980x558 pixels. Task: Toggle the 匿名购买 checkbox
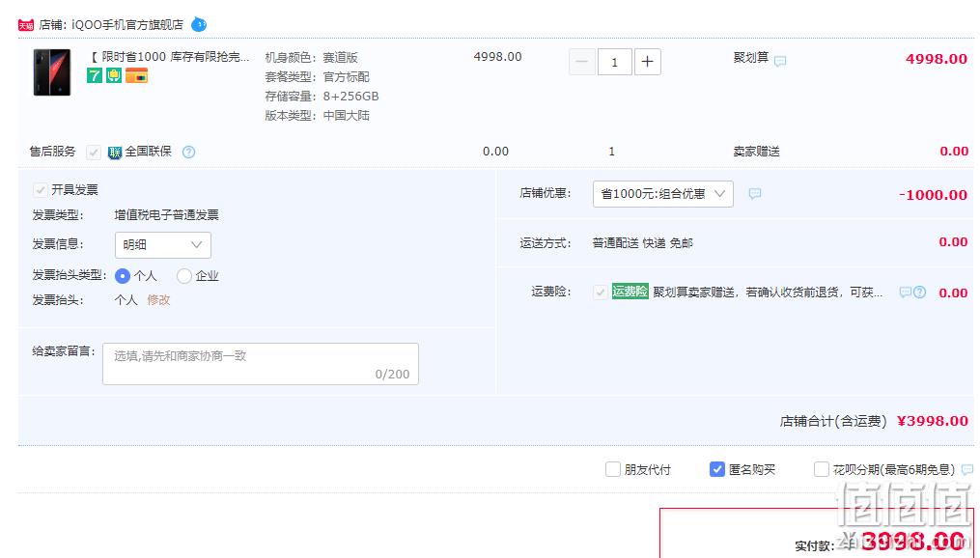click(x=716, y=469)
